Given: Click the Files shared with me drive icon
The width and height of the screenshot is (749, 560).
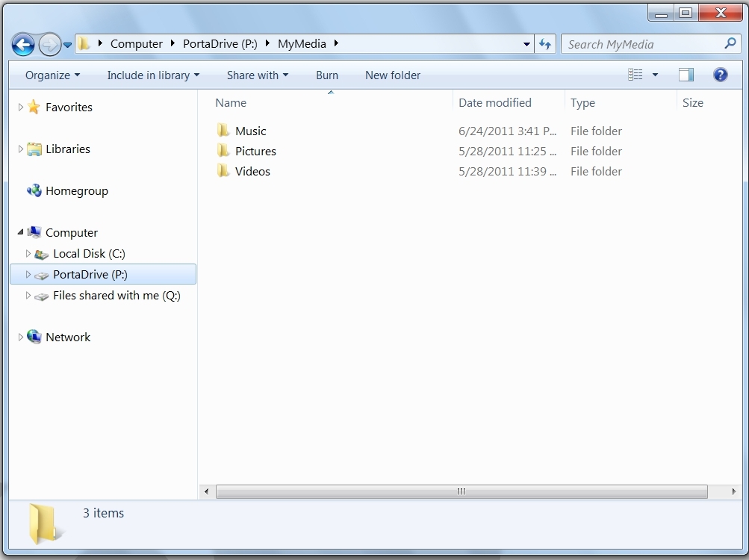Looking at the screenshot, I should pyautogui.click(x=42, y=296).
